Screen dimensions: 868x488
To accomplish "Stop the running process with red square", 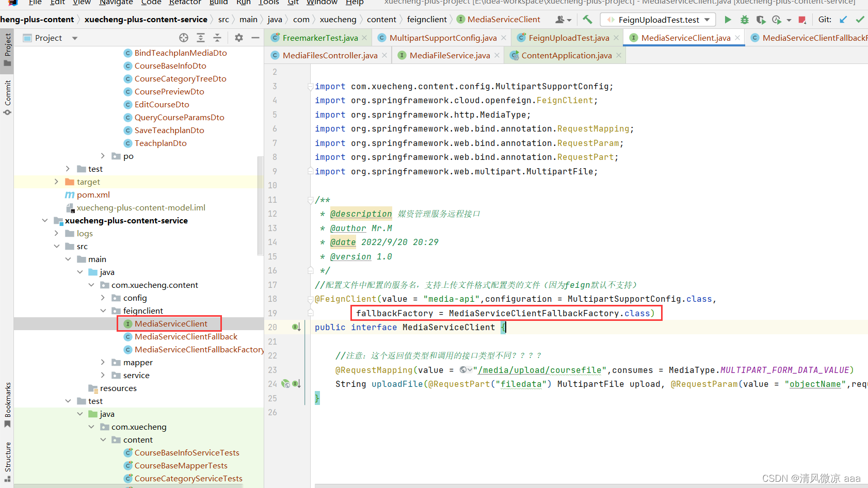I will [802, 20].
